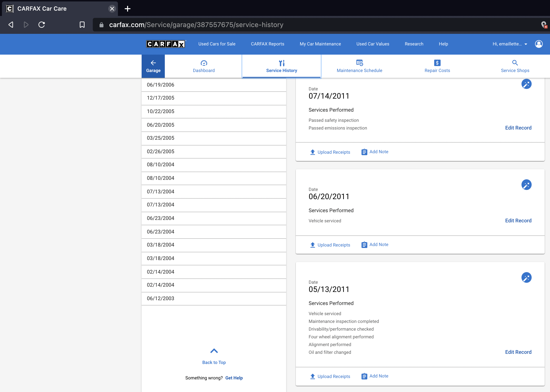Edit the 05/13/2011 record
Viewport: 550px width, 392px height.
518,352
